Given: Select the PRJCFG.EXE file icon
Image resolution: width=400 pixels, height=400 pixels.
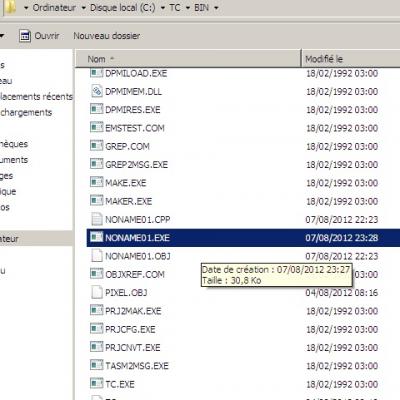Looking at the screenshot, I should point(97,329).
